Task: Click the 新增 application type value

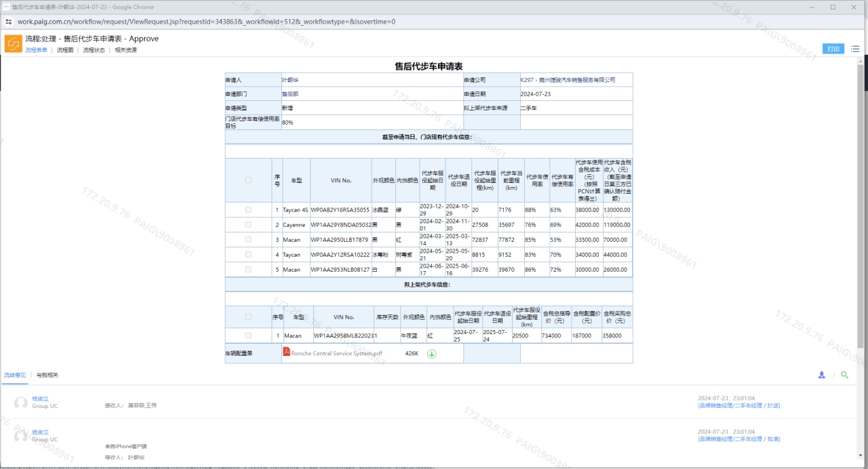Action: pyautogui.click(x=288, y=108)
